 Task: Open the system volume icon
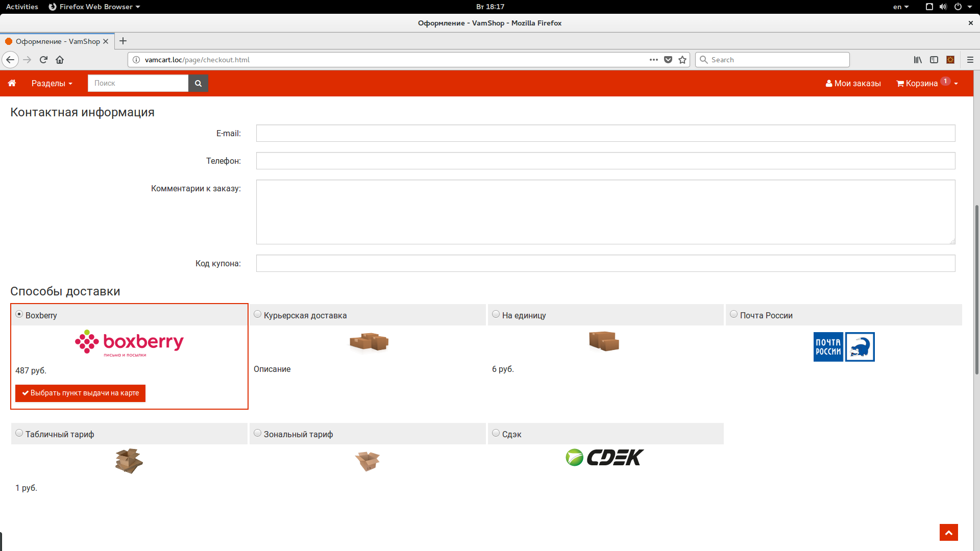point(943,7)
